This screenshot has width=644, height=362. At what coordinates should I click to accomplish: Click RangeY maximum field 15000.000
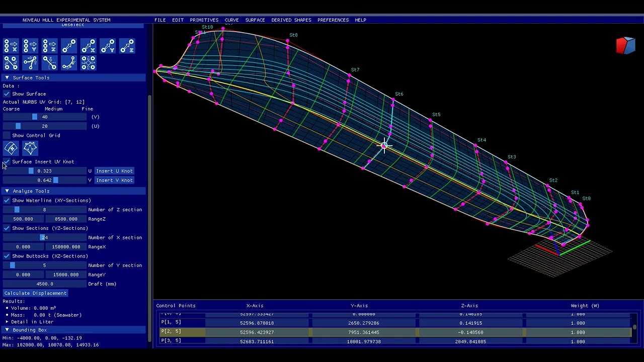coord(66,275)
